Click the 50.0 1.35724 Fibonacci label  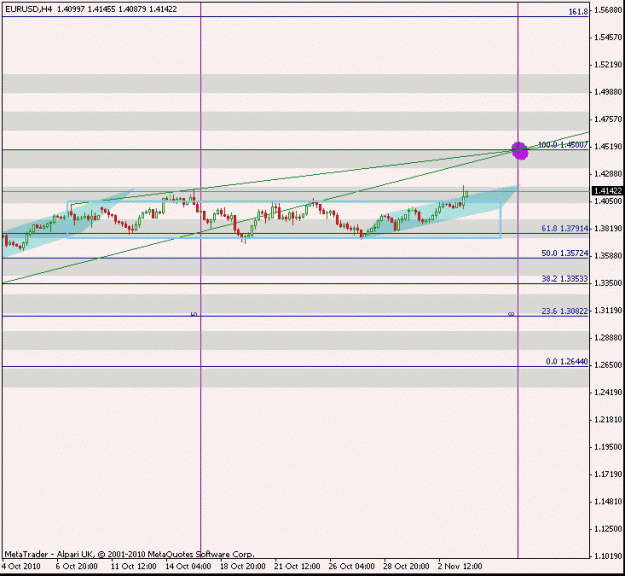tap(564, 253)
